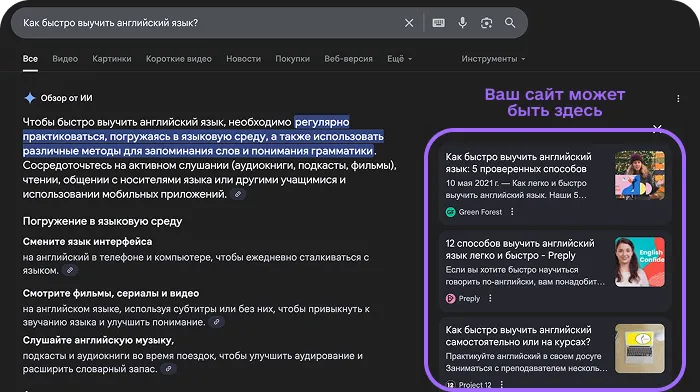Select the 'Все' search tab

(30, 59)
